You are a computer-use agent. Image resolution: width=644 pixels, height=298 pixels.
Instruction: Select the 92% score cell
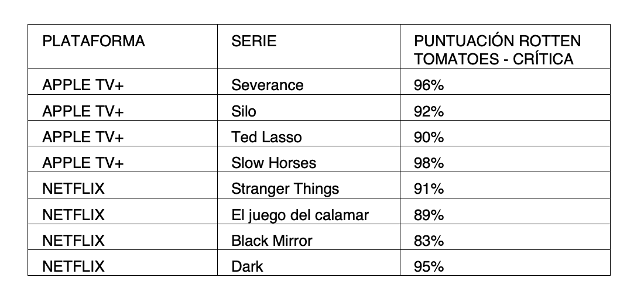pyautogui.click(x=505, y=108)
